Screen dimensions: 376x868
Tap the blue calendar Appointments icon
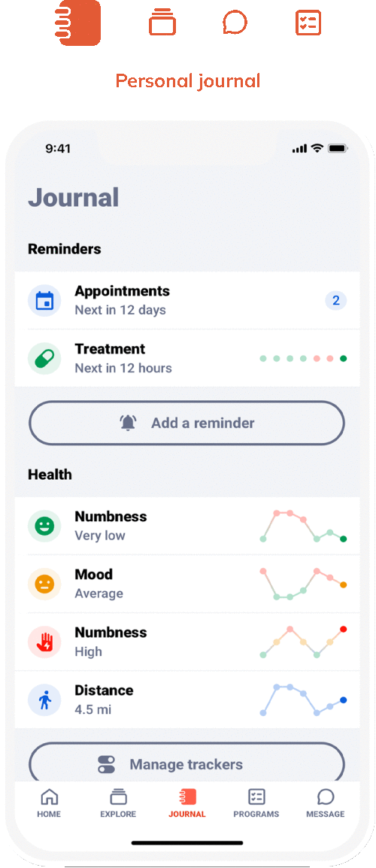tap(44, 301)
